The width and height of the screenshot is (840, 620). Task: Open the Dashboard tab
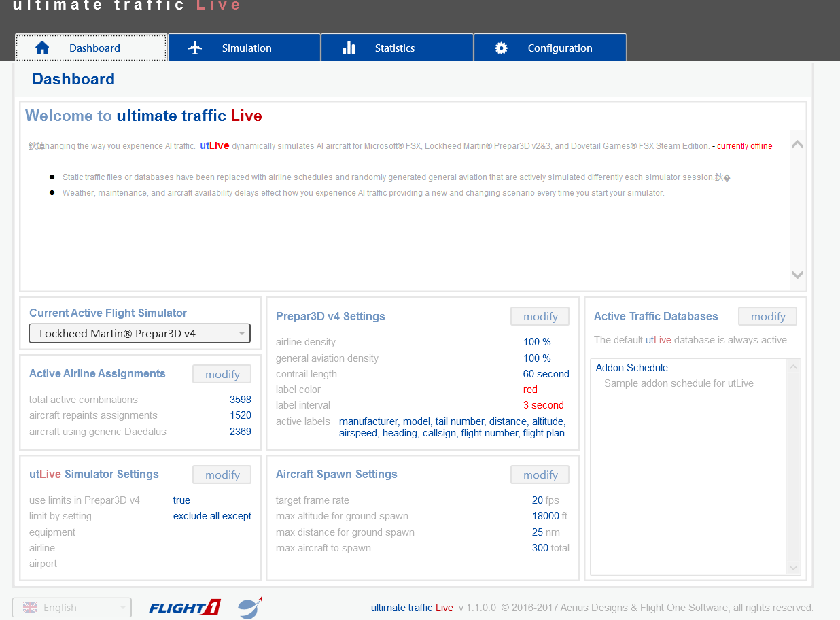pyautogui.click(x=91, y=48)
